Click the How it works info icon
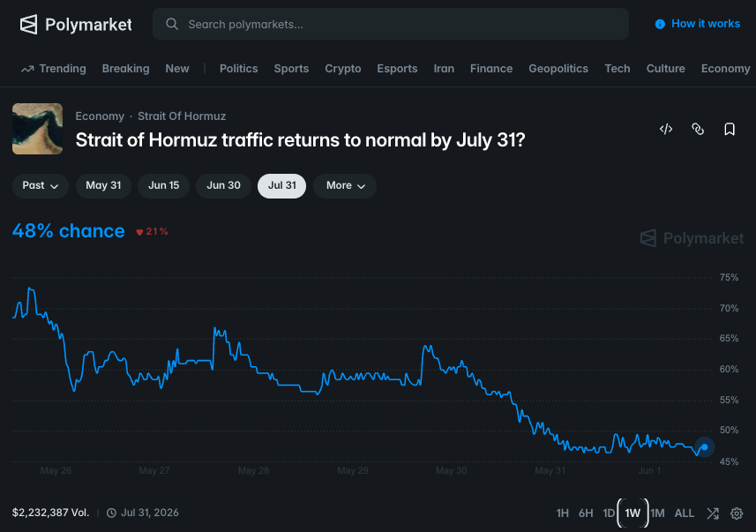756x532 pixels. click(660, 24)
